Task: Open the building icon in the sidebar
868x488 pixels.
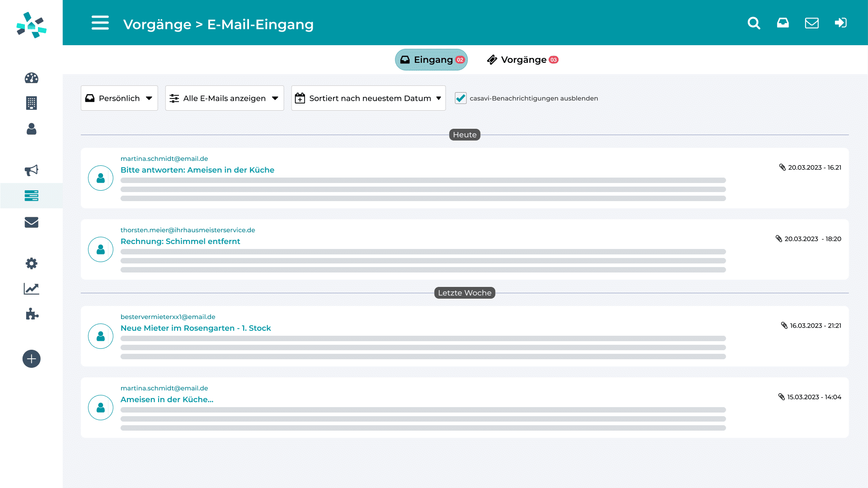Action: 31,103
